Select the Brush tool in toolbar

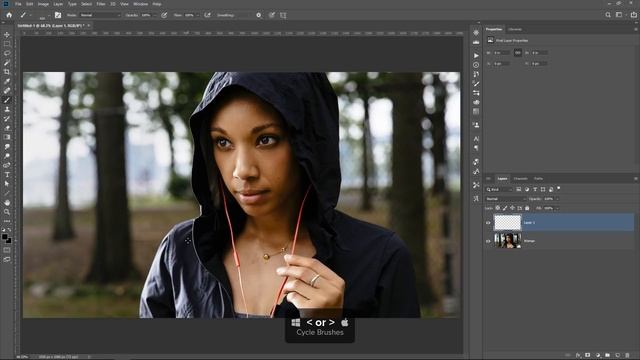[7, 100]
